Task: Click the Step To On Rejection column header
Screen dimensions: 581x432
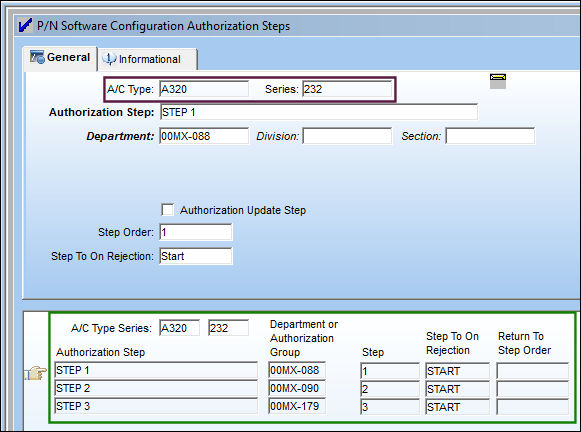Action: (x=452, y=343)
